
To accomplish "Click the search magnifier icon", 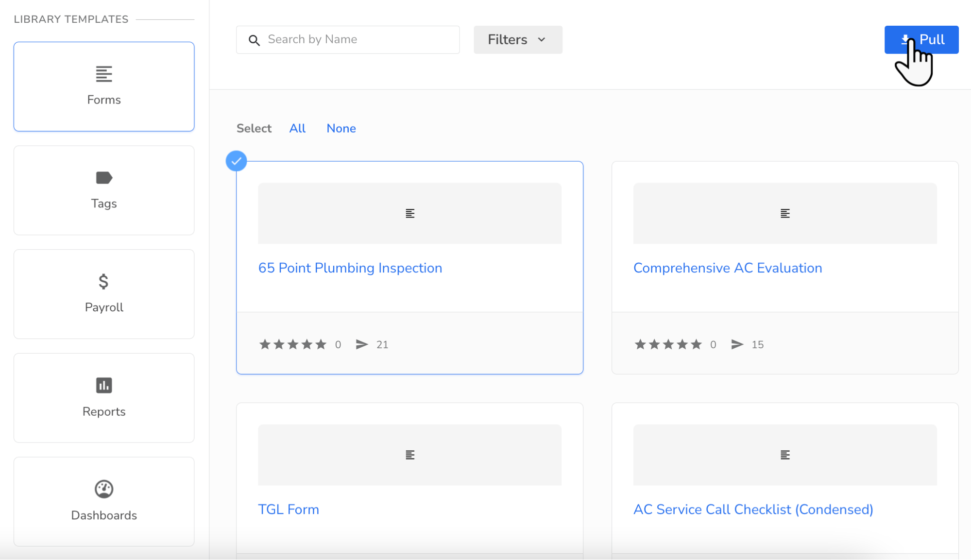I will 254,40.
